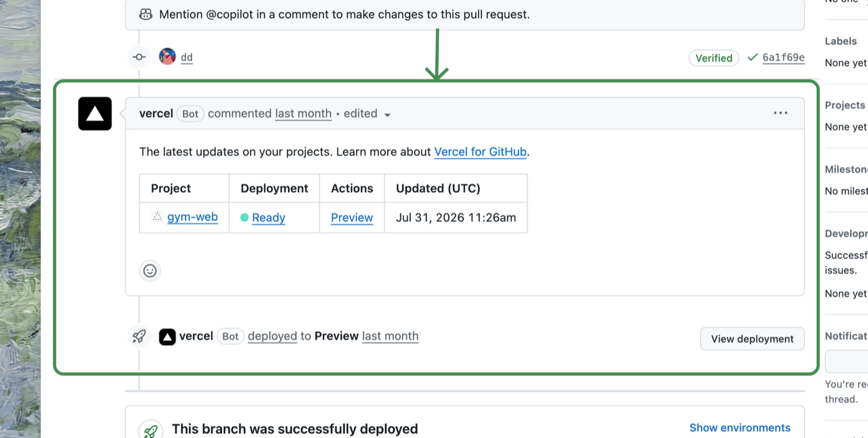This screenshot has width=868, height=438.
Task: Select the Jul 31, 2026 11:26am cell
Action: coord(456,218)
